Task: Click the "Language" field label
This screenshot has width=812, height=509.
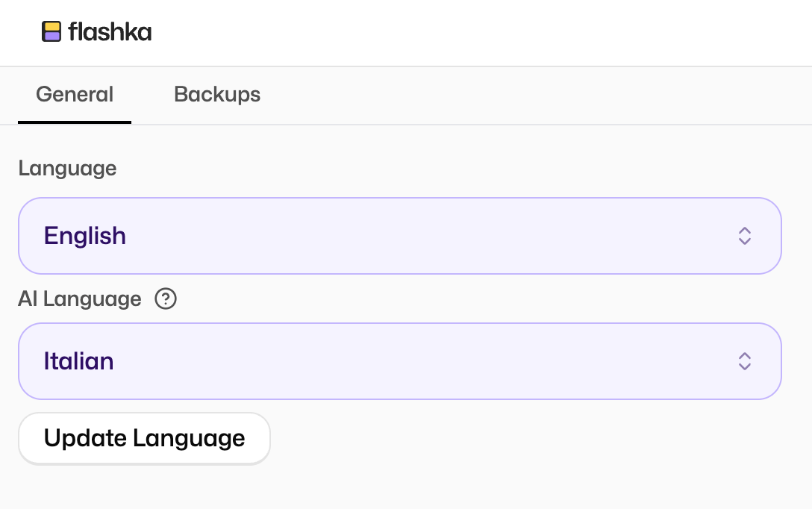Action: 67,168
